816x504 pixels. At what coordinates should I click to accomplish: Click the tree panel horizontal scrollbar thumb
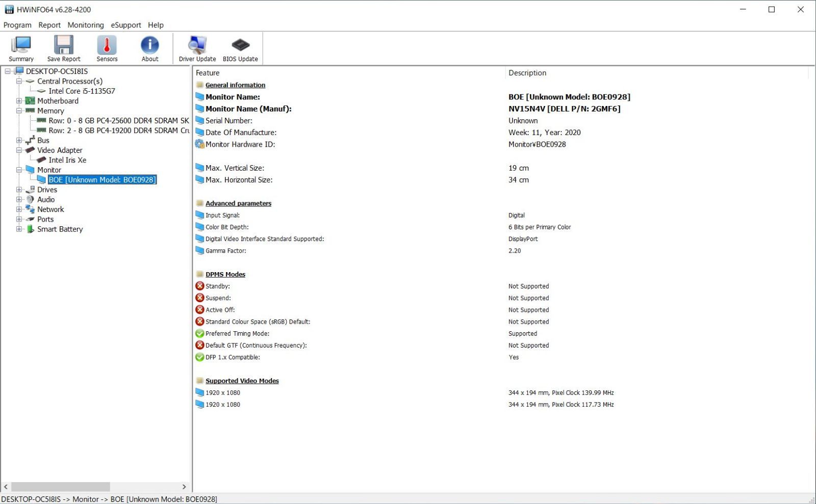[60, 487]
